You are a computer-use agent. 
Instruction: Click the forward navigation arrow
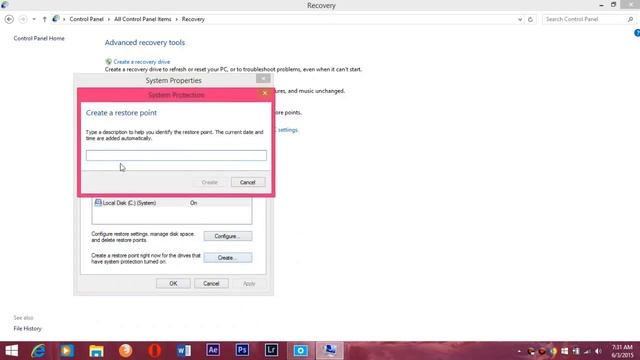point(23,19)
